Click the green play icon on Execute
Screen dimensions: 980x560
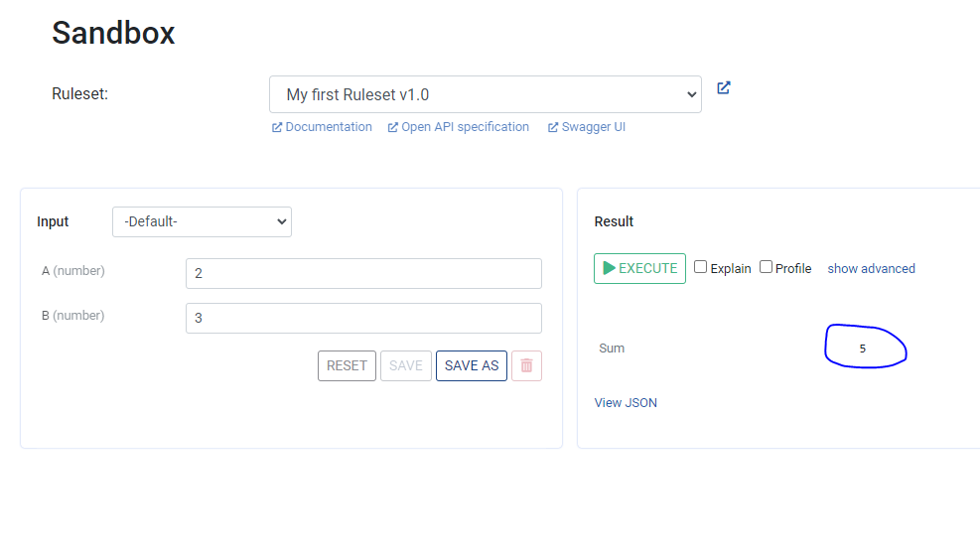click(x=609, y=268)
